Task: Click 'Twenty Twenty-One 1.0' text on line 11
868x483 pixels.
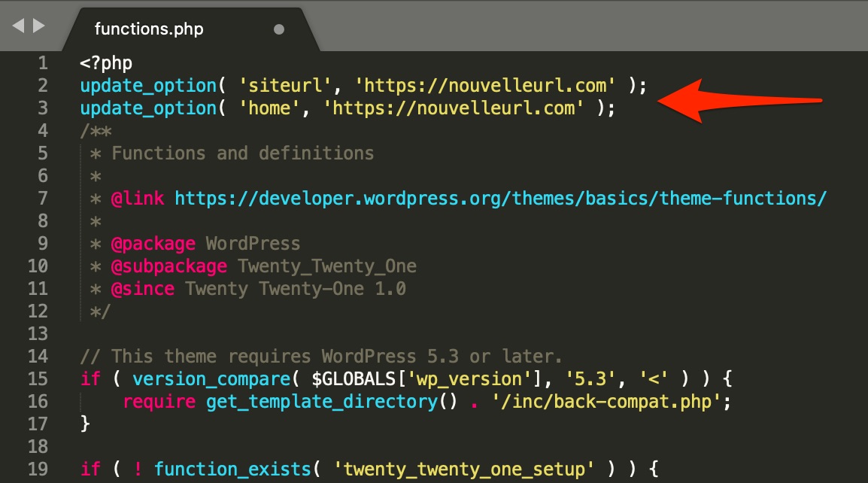Action: coord(296,289)
